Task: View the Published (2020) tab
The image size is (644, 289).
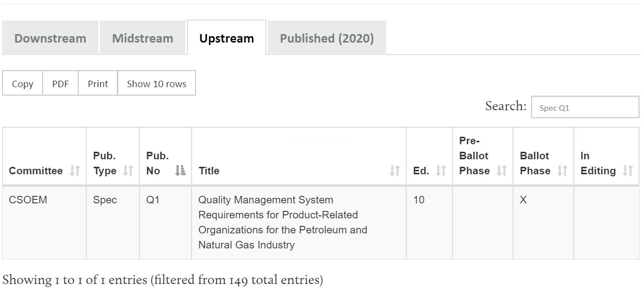Action: (327, 38)
